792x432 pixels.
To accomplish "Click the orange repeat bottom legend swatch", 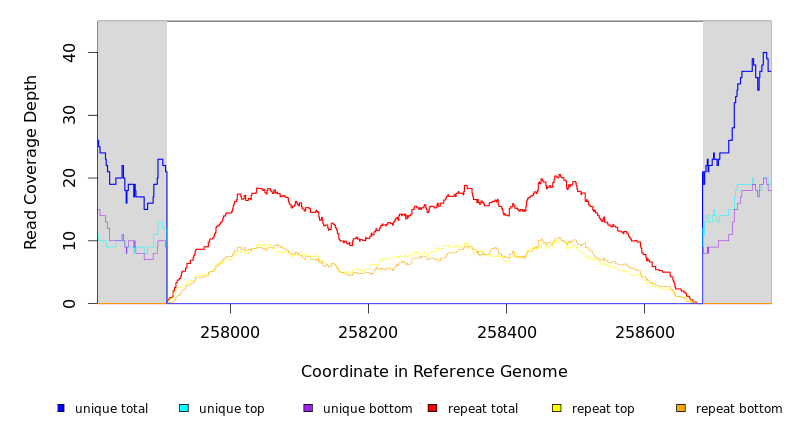I will [x=681, y=408].
